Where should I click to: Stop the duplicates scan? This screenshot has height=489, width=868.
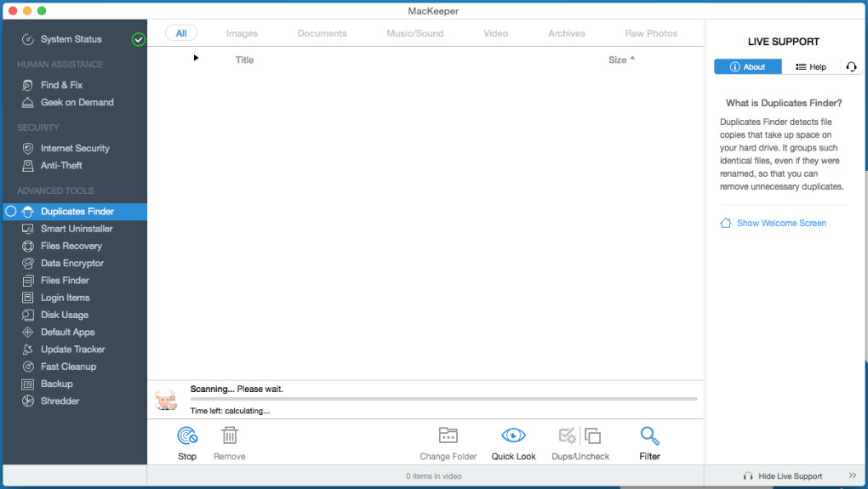[187, 443]
